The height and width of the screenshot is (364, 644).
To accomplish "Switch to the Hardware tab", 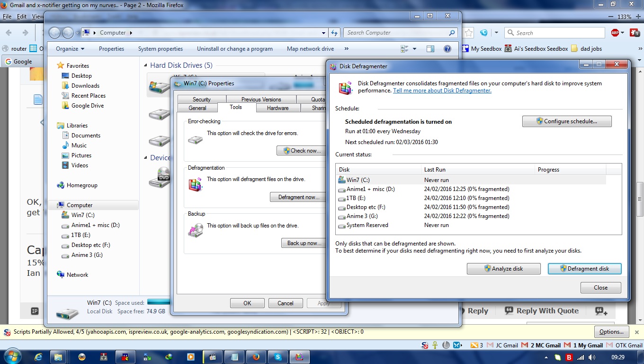I will pos(277,108).
